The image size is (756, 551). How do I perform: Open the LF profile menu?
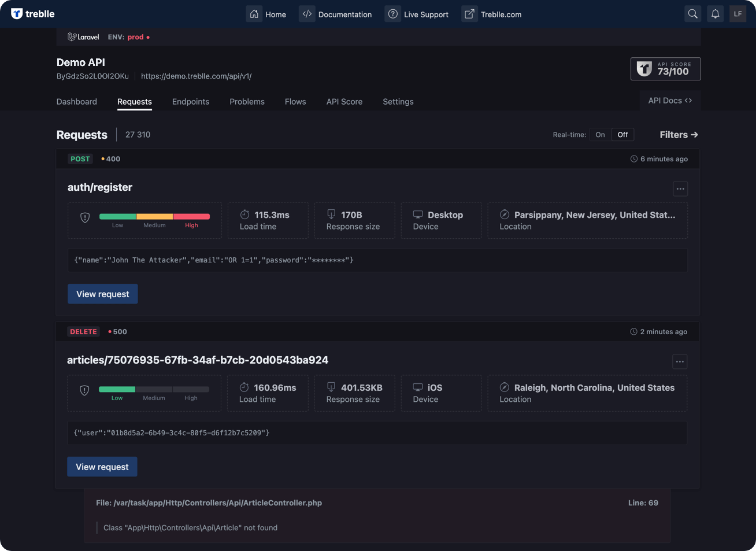click(x=738, y=13)
